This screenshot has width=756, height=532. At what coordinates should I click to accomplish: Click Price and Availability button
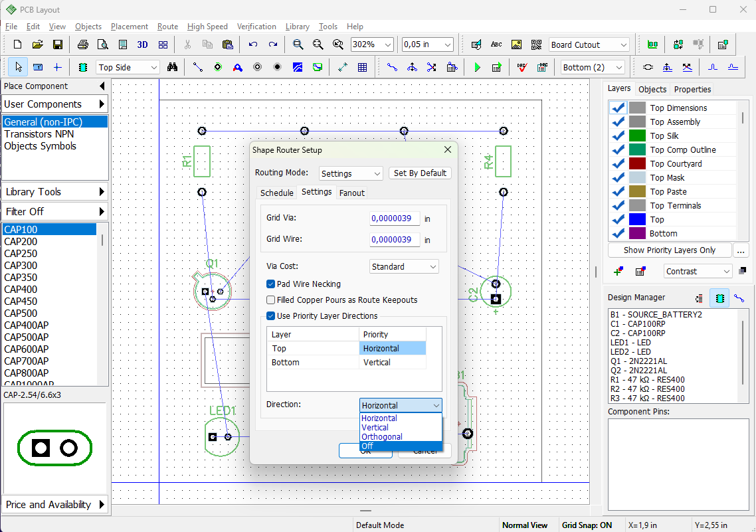tap(54, 505)
